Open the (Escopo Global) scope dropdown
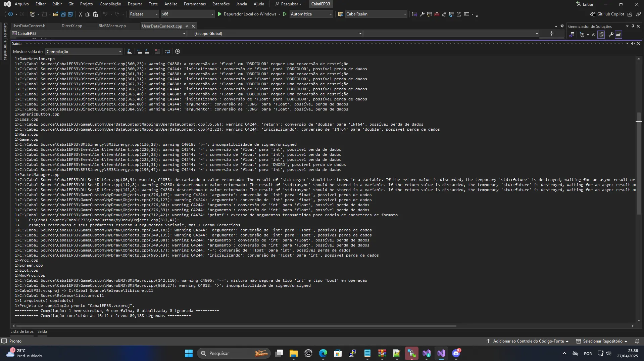 coord(278,34)
